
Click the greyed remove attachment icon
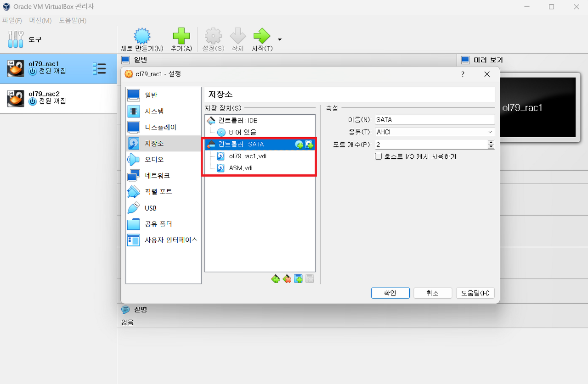pyautogui.click(x=310, y=278)
